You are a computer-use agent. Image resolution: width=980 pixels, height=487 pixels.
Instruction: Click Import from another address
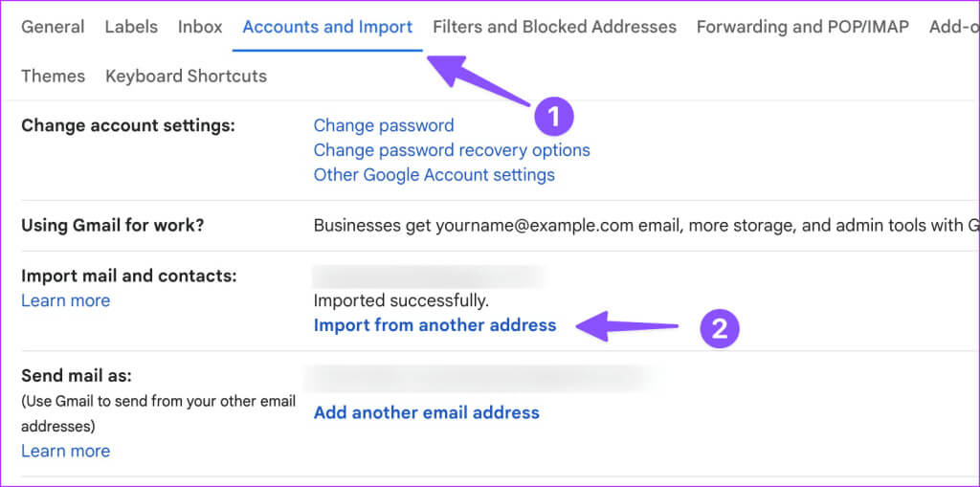[434, 325]
